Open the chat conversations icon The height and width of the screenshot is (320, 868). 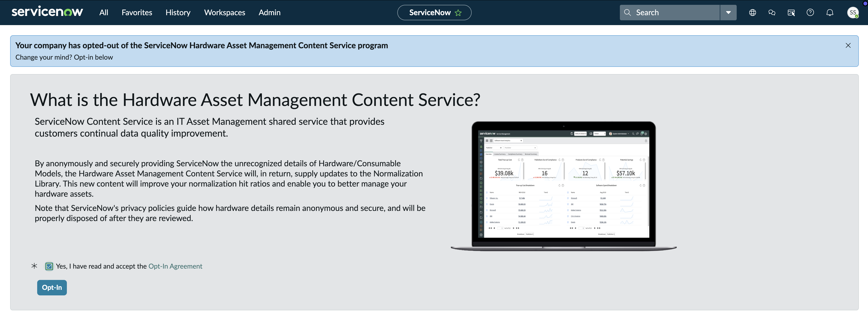[772, 13]
